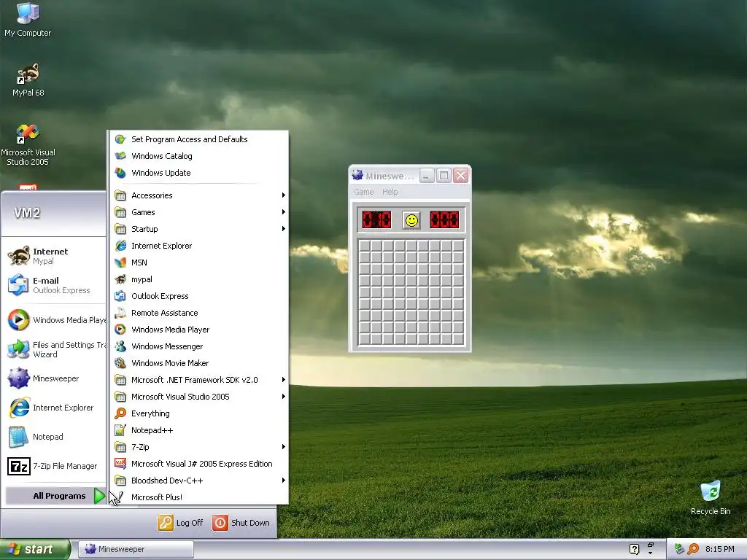Screen dimensions: 747x560
Task: Click Remote Assistance icon
Action: [120, 313]
